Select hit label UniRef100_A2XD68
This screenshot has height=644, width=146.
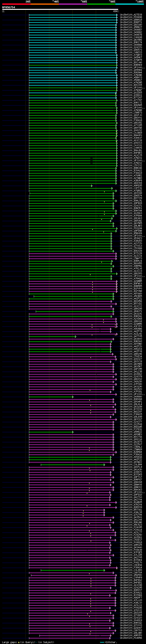(131, 319)
